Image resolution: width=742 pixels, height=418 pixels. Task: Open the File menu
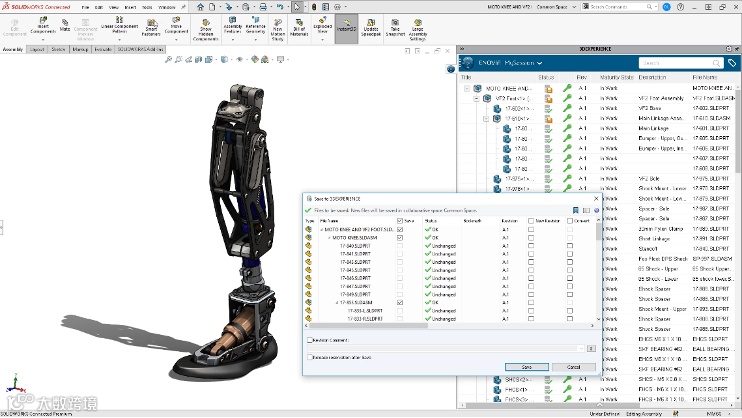tap(85, 7)
